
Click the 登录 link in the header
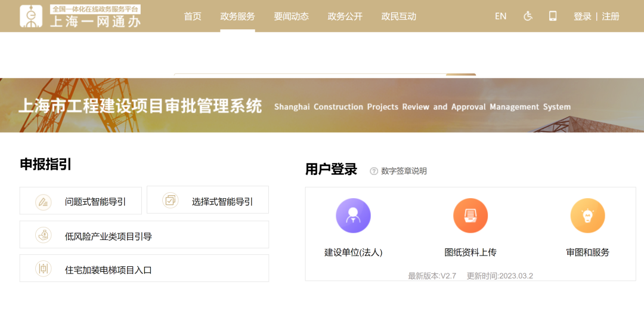pos(582,16)
